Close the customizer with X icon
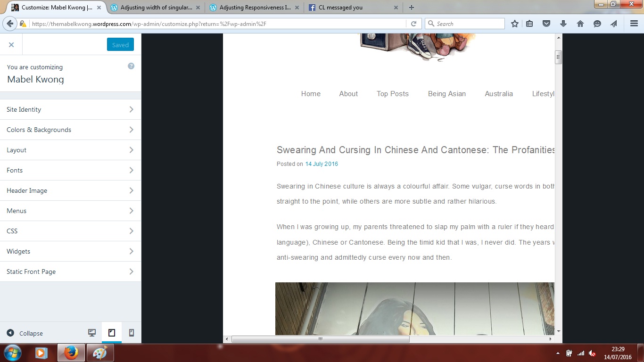This screenshot has width=644, height=362. pyautogui.click(x=11, y=45)
